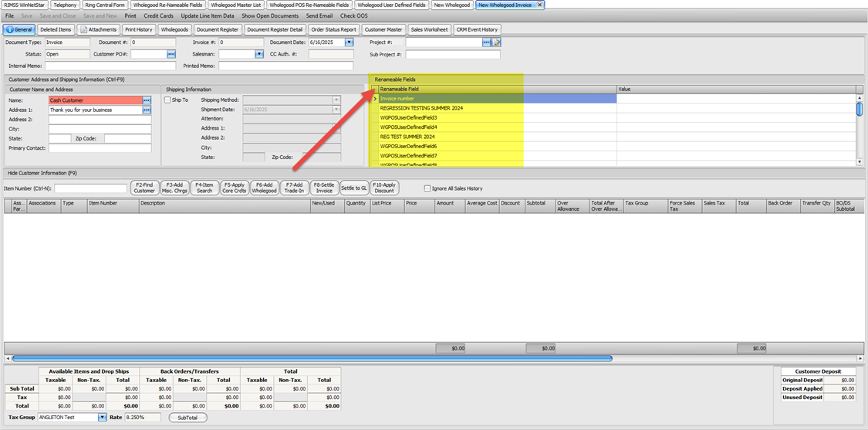Click the horizontal scrollbar of line items grid
Image resolution: width=868 pixels, height=430 pixels.
point(312,358)
